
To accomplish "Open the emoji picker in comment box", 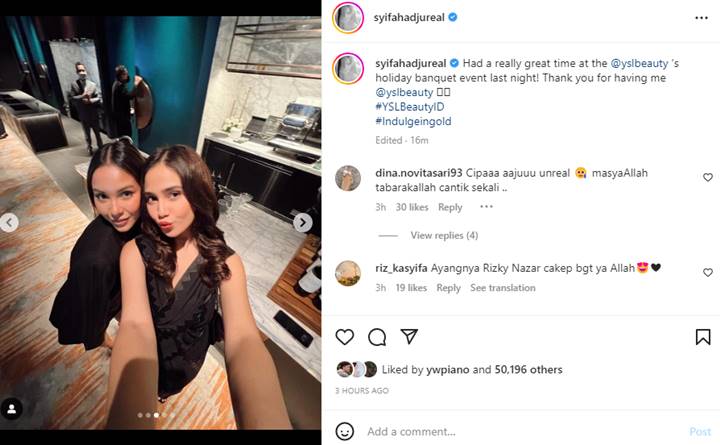I will pyautogui.click(x=344, y=431).
